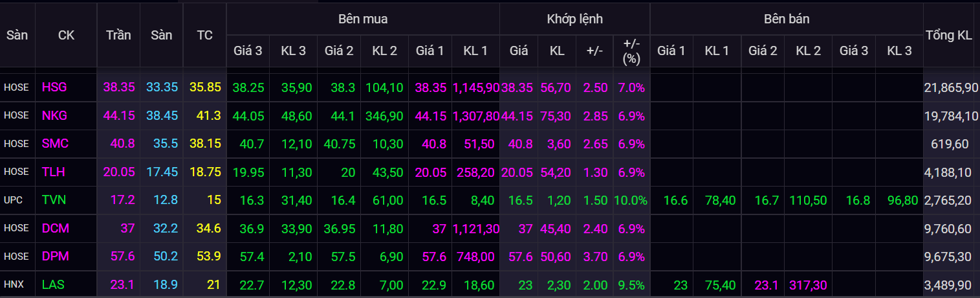Click the UPC exchange cell

[13, 200]
